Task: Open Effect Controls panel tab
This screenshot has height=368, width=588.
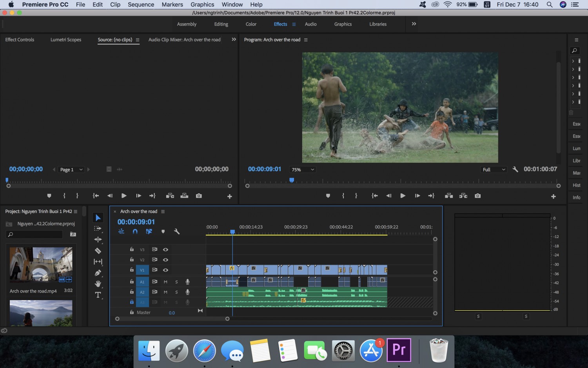Action: (x=20, y=40)
